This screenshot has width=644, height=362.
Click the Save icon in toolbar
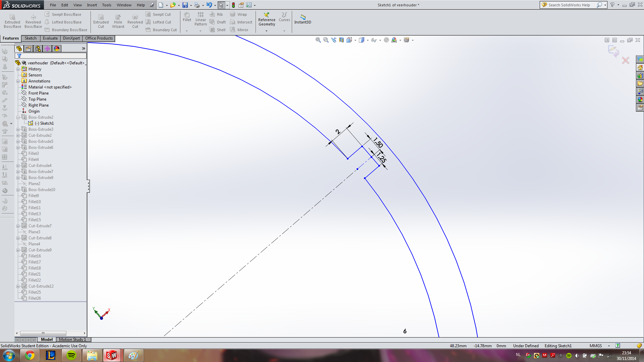(x=185, y=5)
